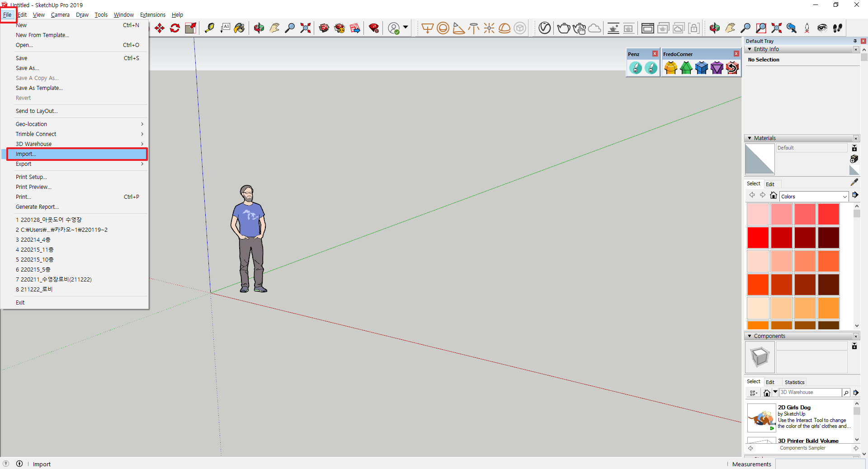Select the Tape Measure tool
This screenshot has width=868, height=469.
pyautogui.click(x=209, y=28)
